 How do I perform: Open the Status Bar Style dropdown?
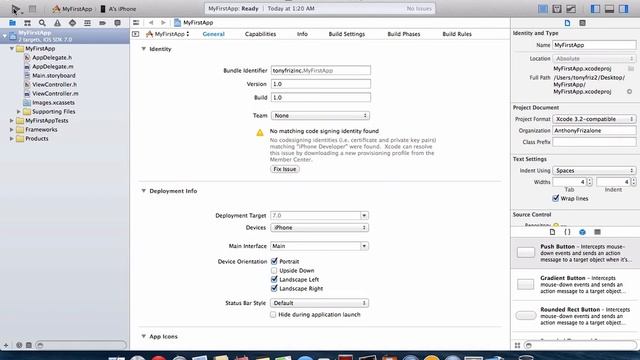point(320,303)
